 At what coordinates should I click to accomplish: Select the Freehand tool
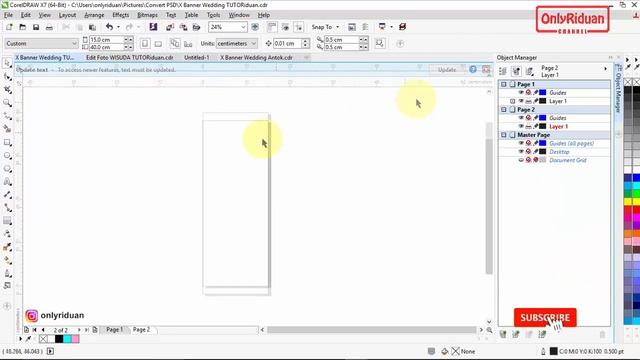coord(7,116)
